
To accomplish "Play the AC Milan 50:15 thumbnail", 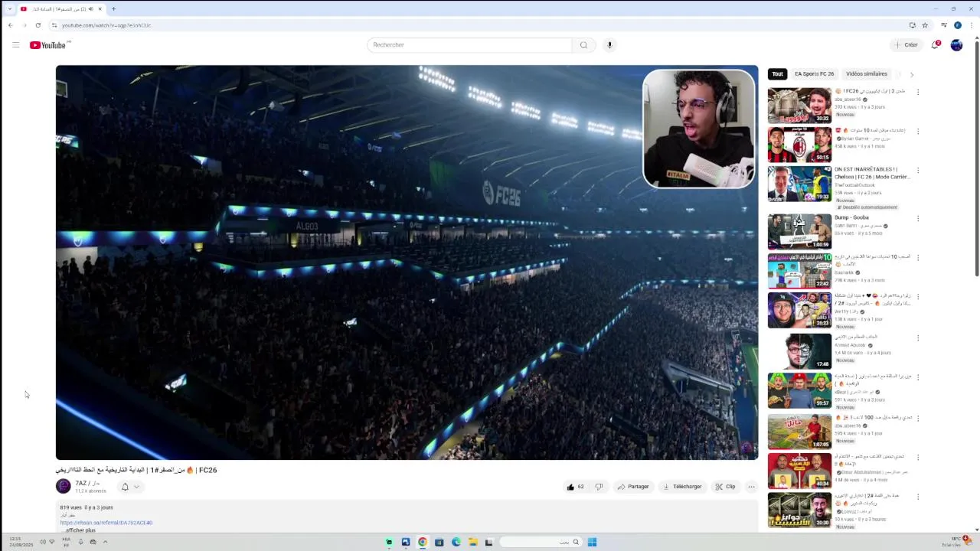I will 799,145.
